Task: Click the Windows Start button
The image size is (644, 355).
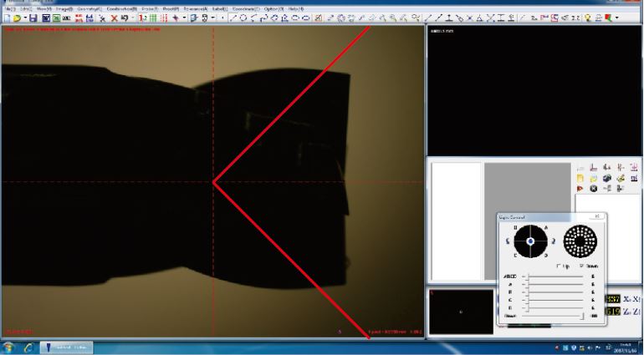Action: (x=9, y=347)
